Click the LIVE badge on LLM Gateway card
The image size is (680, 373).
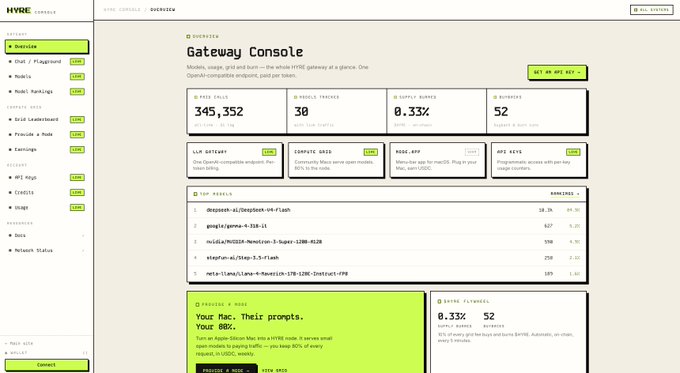coord(269,152)
